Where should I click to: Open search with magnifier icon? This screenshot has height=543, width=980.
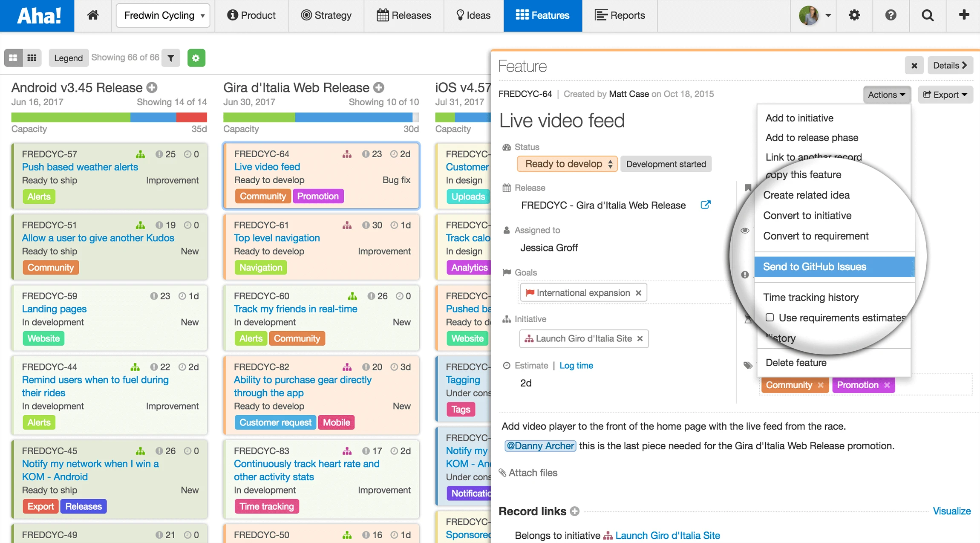pos(928,15)
